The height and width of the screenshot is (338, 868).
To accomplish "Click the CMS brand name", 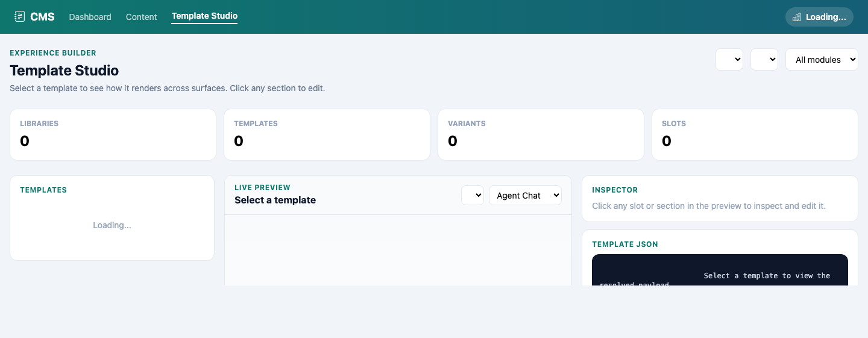I will 42,17.
